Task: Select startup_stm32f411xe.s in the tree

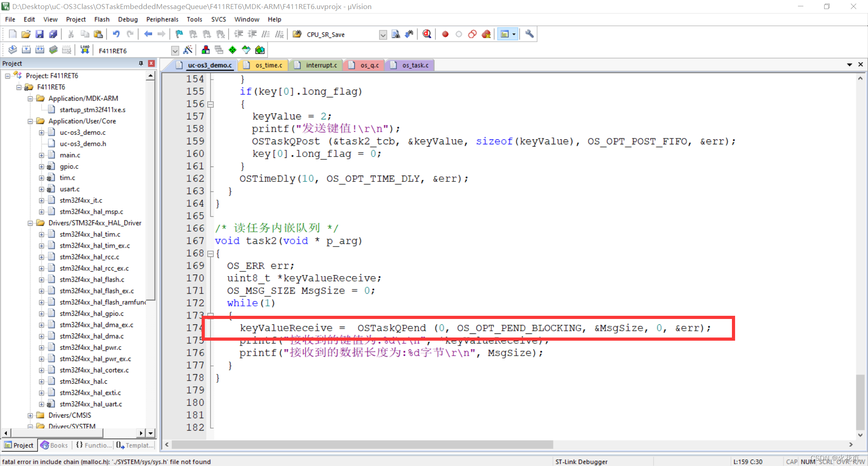Action: pyautogui.click(x=92, y=110)
